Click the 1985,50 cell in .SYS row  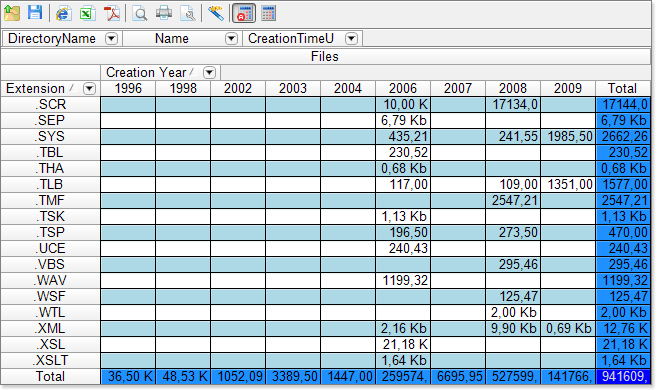[x=568, y=136]
